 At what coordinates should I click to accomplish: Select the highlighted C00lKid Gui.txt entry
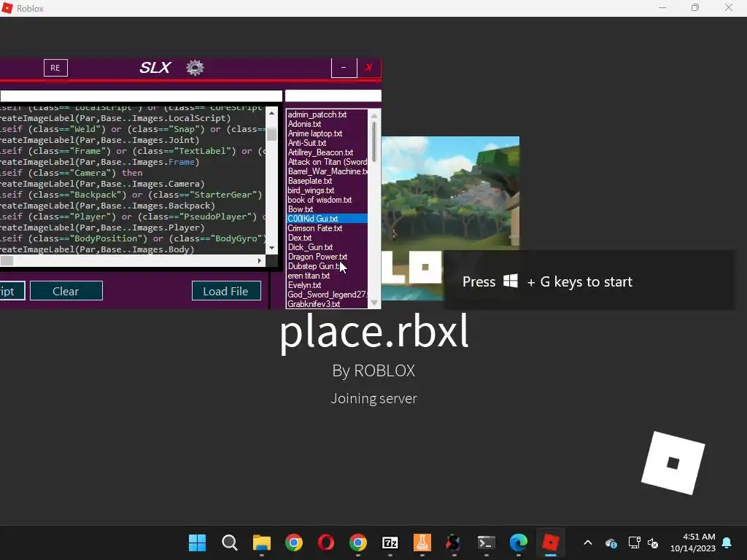tap(327, 219)
